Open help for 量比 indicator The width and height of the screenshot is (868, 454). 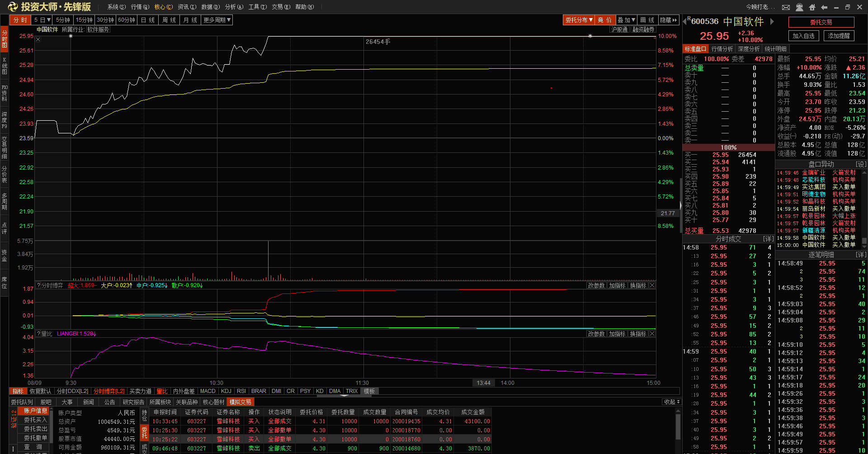pyautogui.click(x=38, y=334)
